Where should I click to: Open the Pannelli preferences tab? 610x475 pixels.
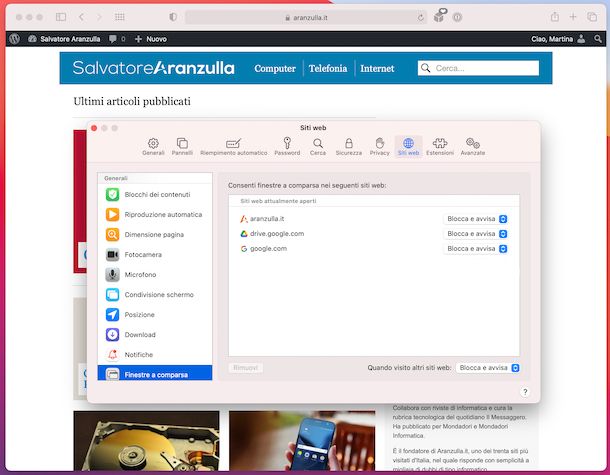click(182, 147)
